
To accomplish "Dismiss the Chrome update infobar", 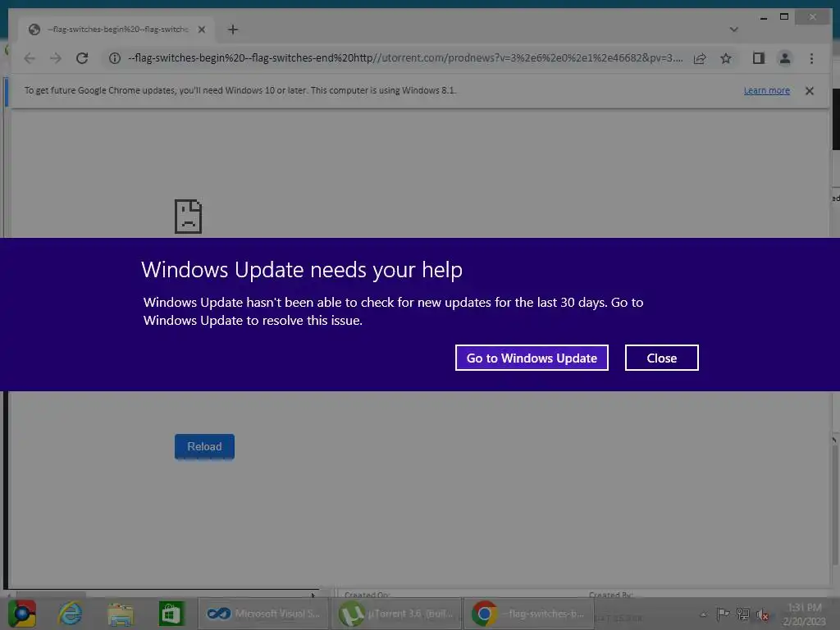I will point(810,90).
